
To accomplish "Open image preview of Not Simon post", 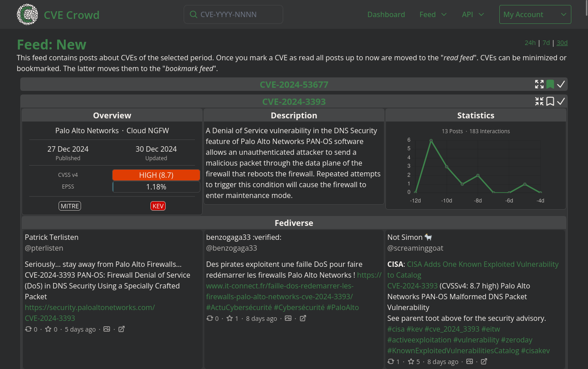I will [470, 361].
